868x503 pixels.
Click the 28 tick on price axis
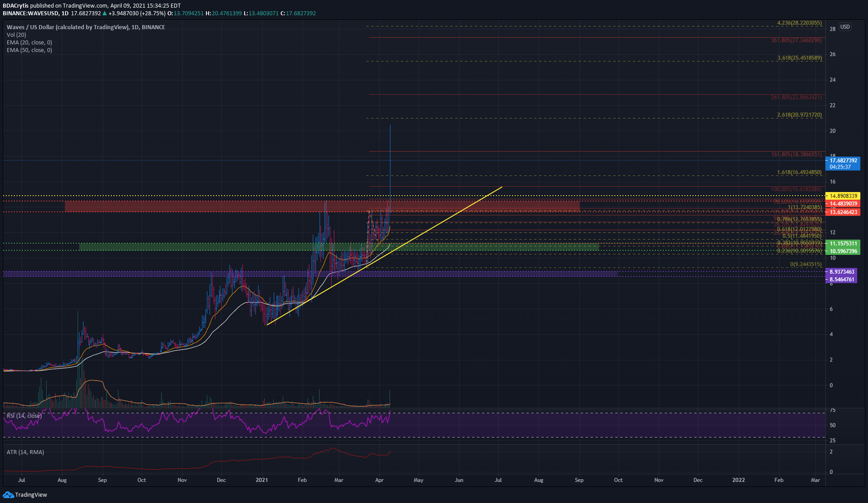(x=833, y=29)
